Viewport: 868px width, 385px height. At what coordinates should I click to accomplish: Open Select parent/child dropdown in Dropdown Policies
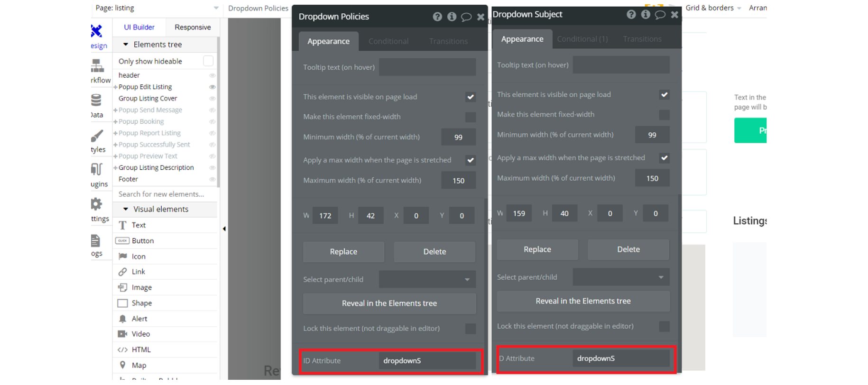coord(427,280)
